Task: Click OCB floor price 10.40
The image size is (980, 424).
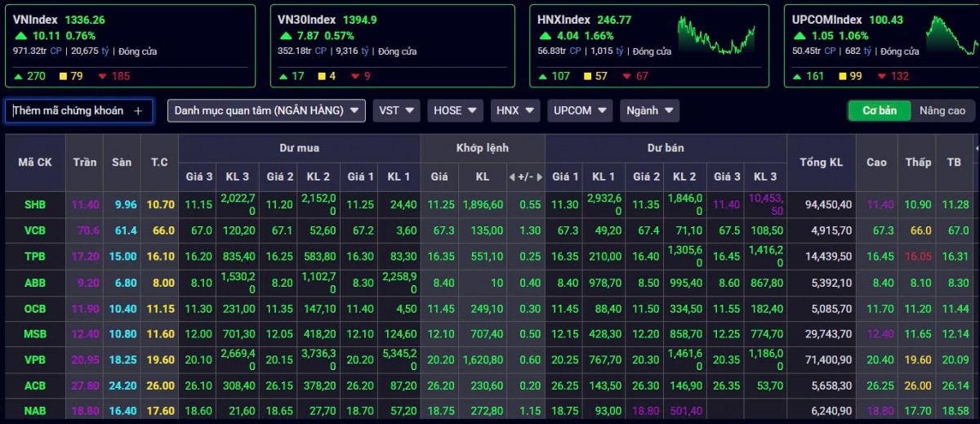Action: (122, 309)
